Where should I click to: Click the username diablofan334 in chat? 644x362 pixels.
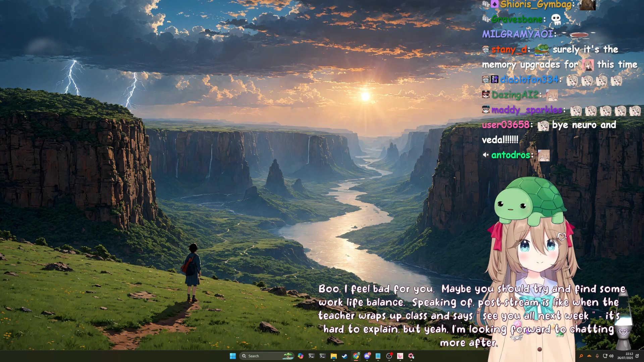pos(529,80)
